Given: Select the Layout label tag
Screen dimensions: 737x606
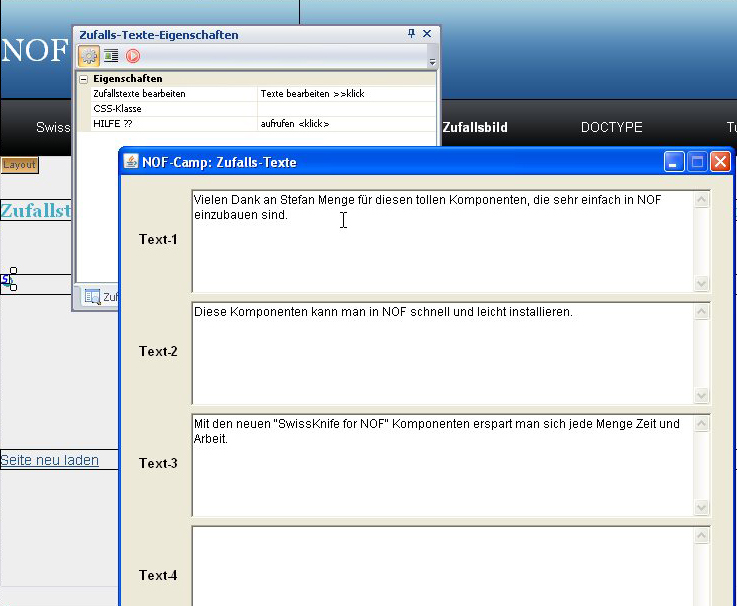Looking at the screenshot, I should click(19, 165).
